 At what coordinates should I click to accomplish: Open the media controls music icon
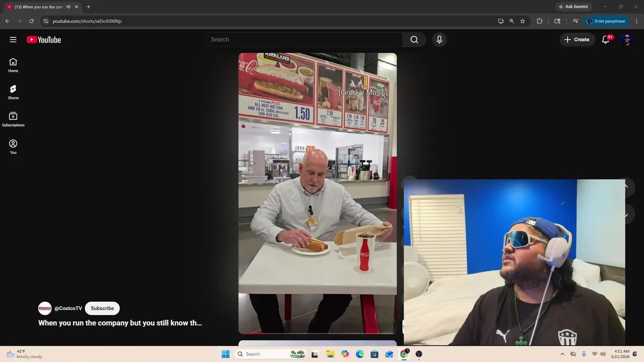(575, 21)
